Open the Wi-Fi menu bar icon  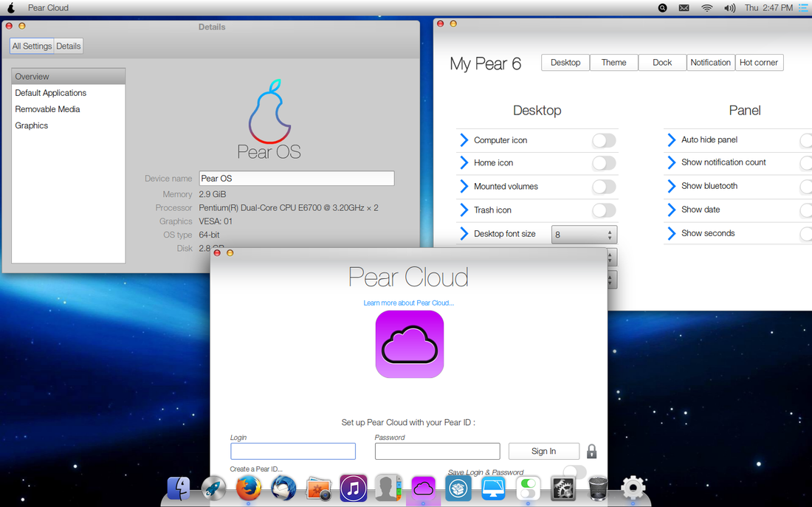click(707, 8)
